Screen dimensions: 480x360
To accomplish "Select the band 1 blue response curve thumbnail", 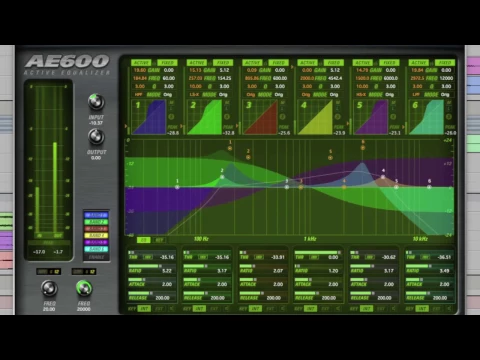I will tap(149, 117).
